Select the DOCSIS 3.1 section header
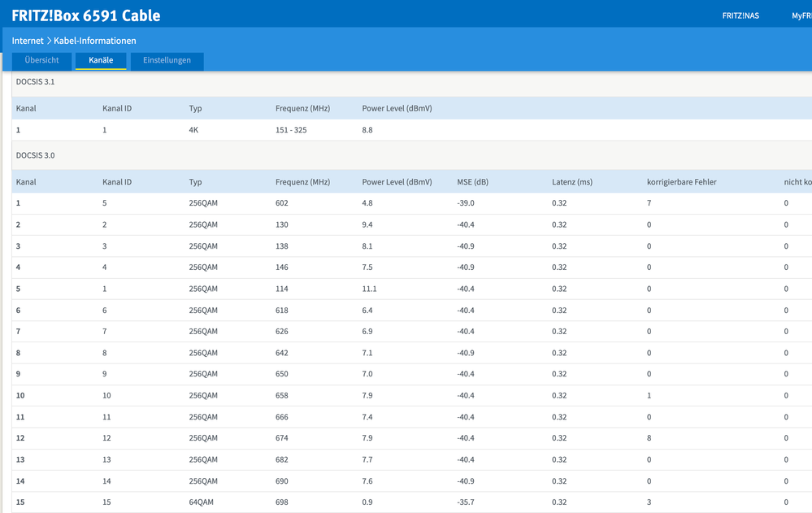812x513 pixels. click(36, 81)
